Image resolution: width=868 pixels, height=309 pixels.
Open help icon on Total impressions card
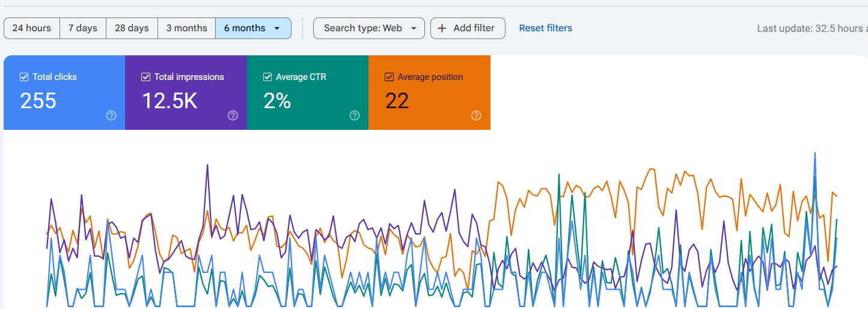coord(233,115)
